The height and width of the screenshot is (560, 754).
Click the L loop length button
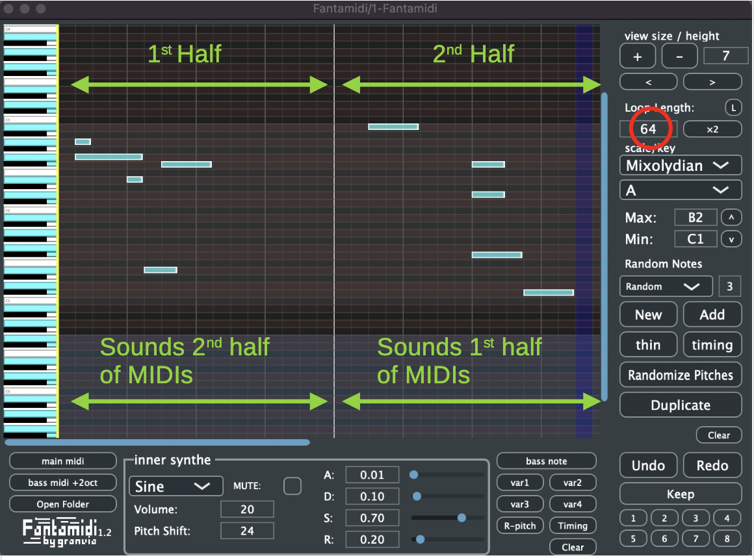[x=733, y=108]
